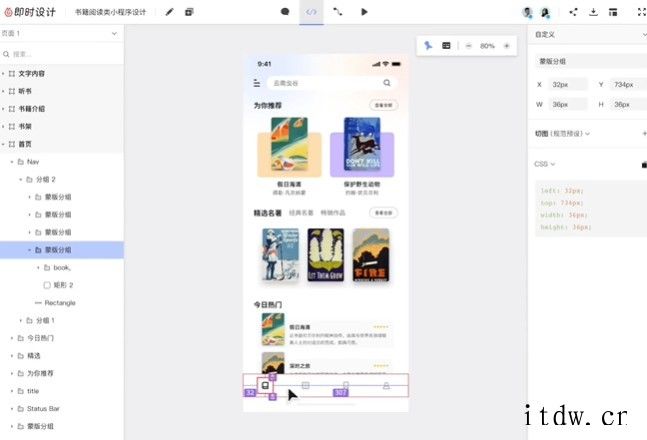Click the duplicate file icon beside the pen

(189, 12)
